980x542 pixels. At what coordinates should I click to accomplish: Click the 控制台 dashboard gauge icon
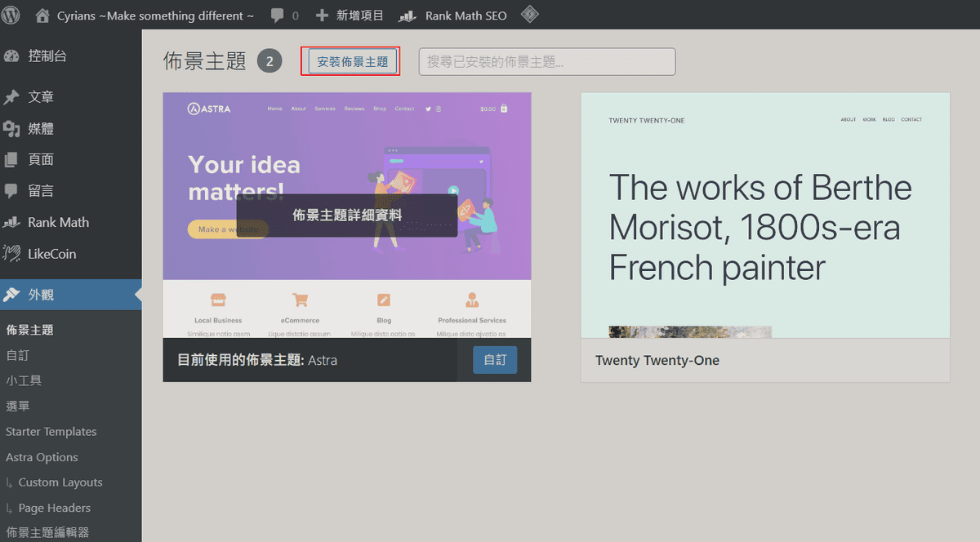[11, 56]
